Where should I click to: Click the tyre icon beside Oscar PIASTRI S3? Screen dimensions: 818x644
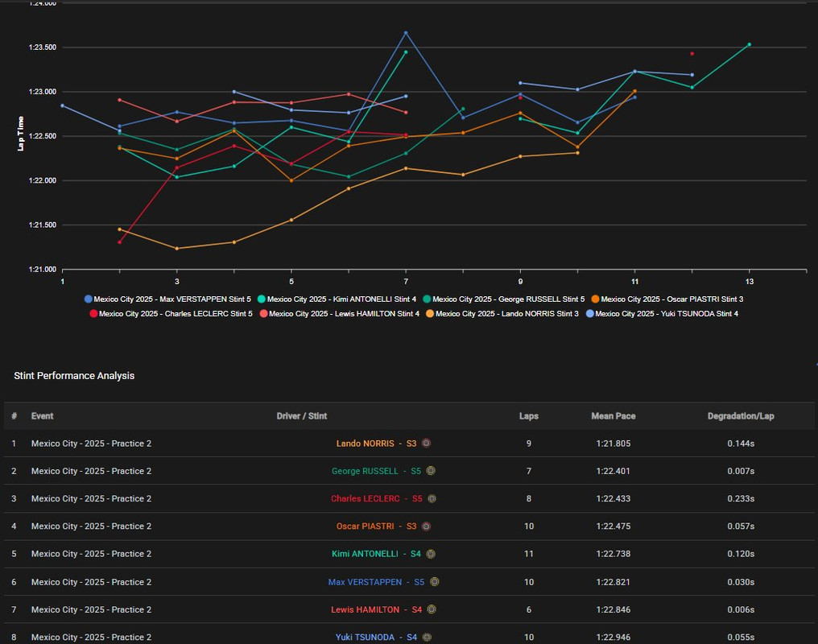tap(426, 526)
